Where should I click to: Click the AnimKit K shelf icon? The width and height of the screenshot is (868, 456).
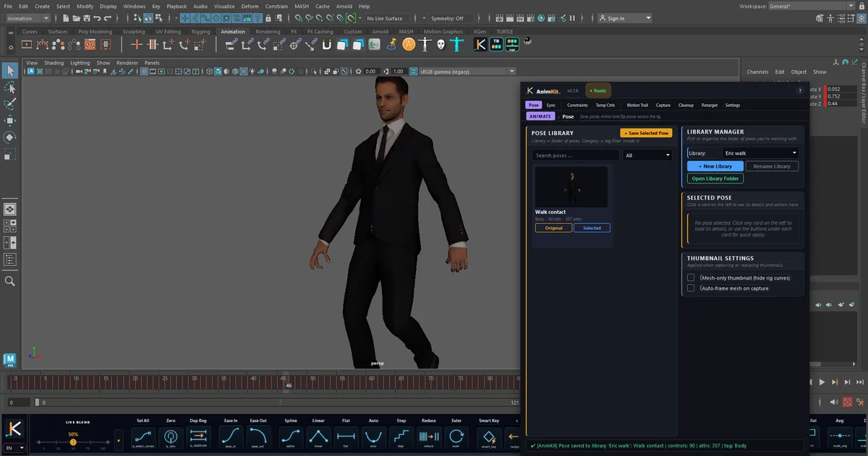click(480, 44)
